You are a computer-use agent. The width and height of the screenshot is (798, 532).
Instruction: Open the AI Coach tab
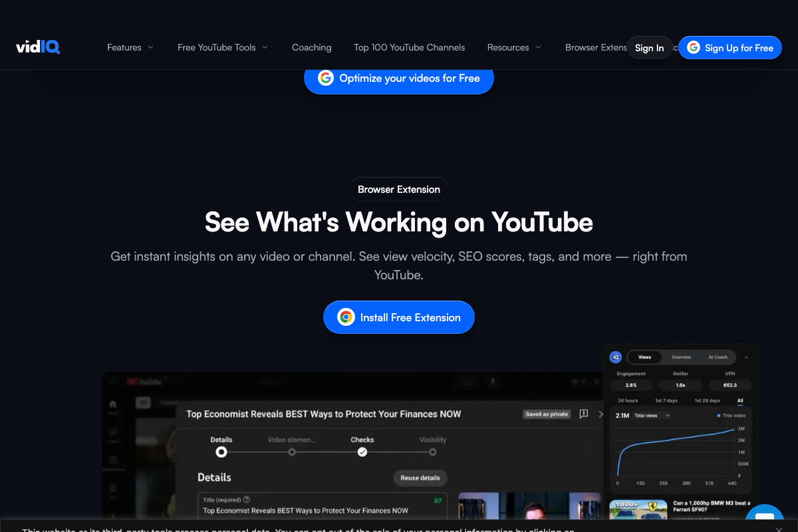point(718,357)
